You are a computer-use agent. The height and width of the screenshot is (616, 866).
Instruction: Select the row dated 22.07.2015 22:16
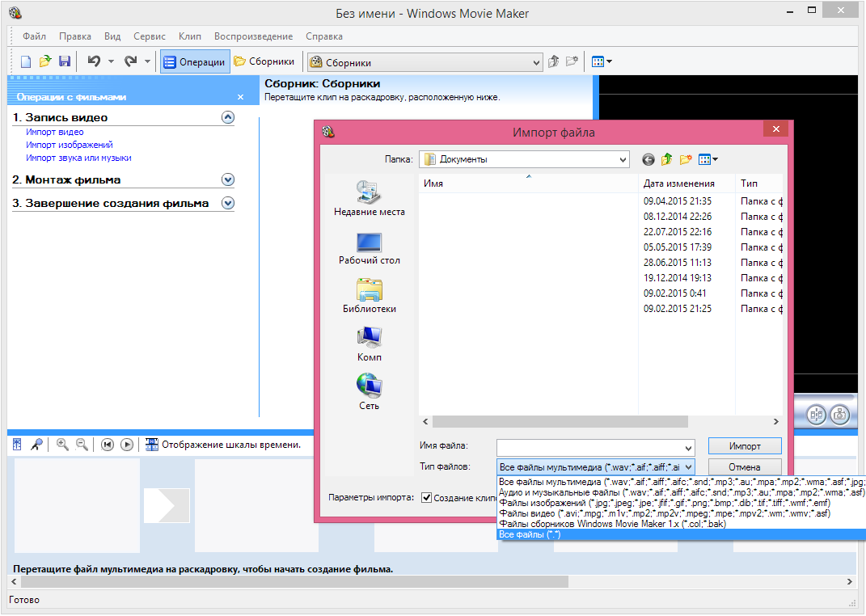coord(601,232)
